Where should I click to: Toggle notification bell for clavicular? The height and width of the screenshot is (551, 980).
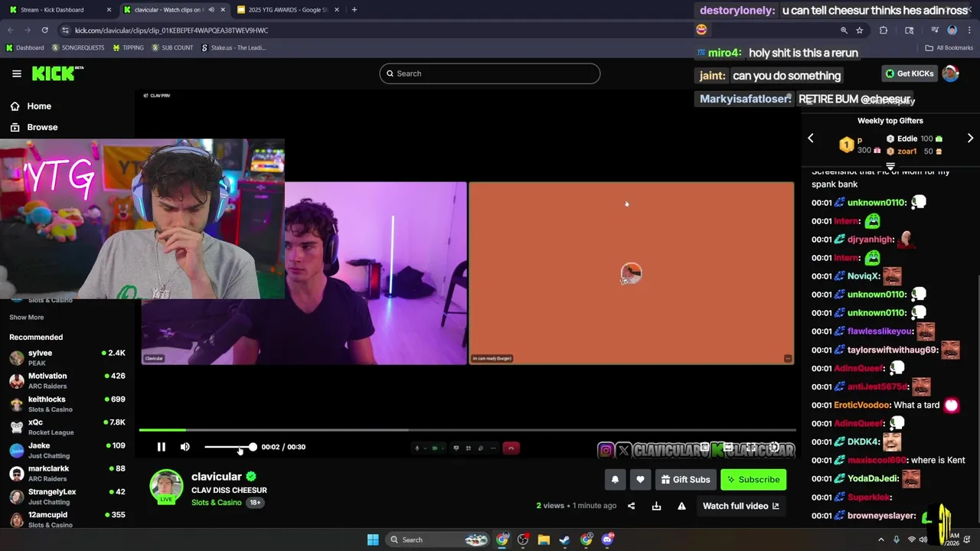point(615,480)
